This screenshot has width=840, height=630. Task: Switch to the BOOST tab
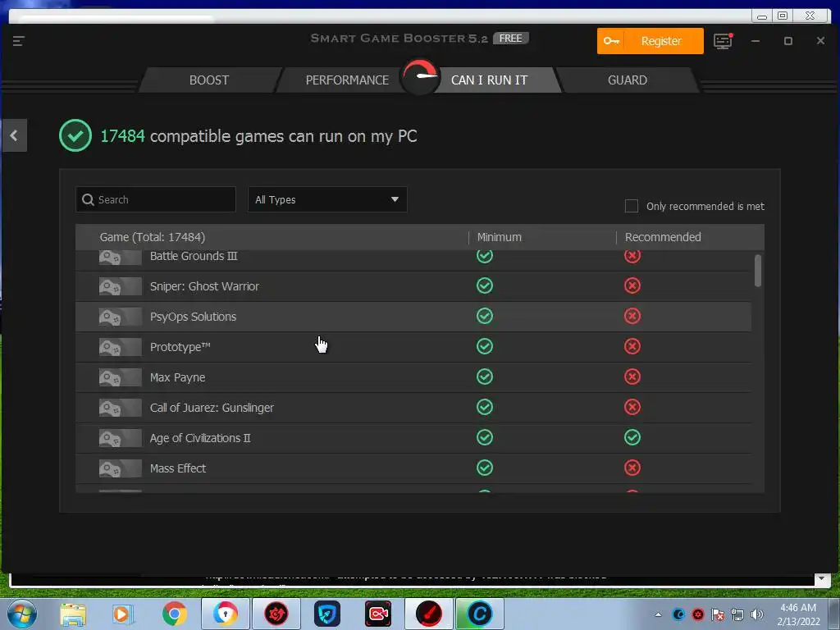pyautogui.click(x=209, y=80)
